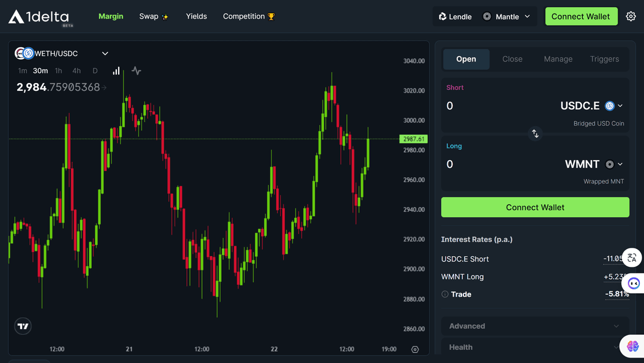This screenshot has height=363, width=644.
Task: Click the -5.81% Trade rate value
Action: [617, 294]
